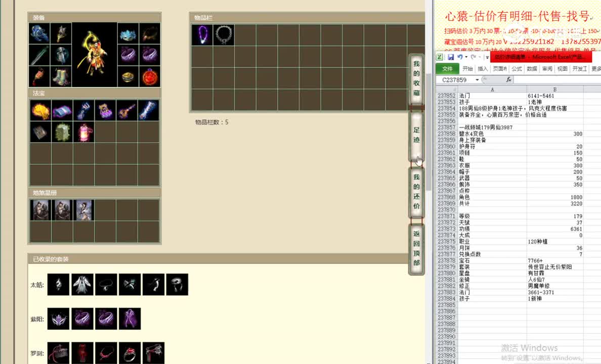The image size is (601, 364).
Task: Switch to the 插入 ribbon tab
Action: click(483, 69)
